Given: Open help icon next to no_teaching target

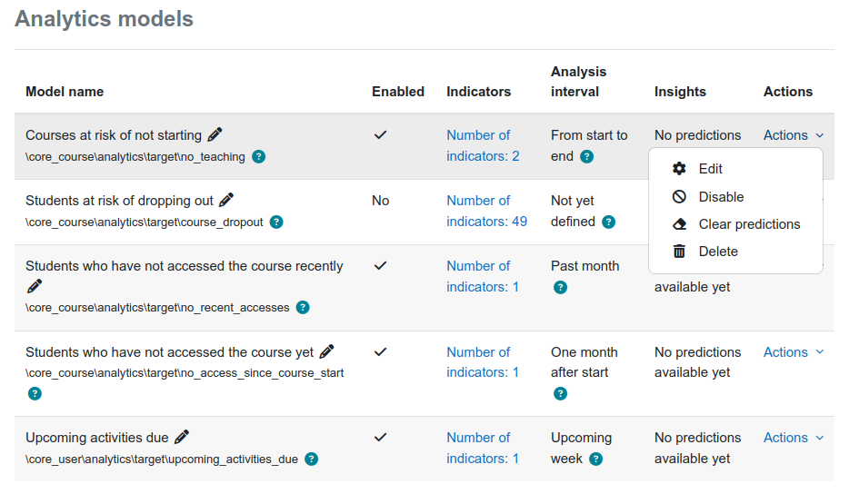Looking at the screenshot, I should (258, 157).
